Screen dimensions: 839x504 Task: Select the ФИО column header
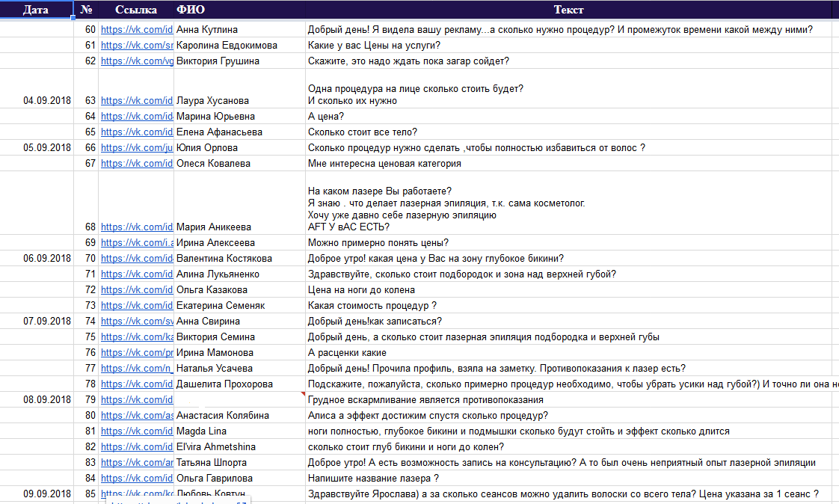(239, 10)
